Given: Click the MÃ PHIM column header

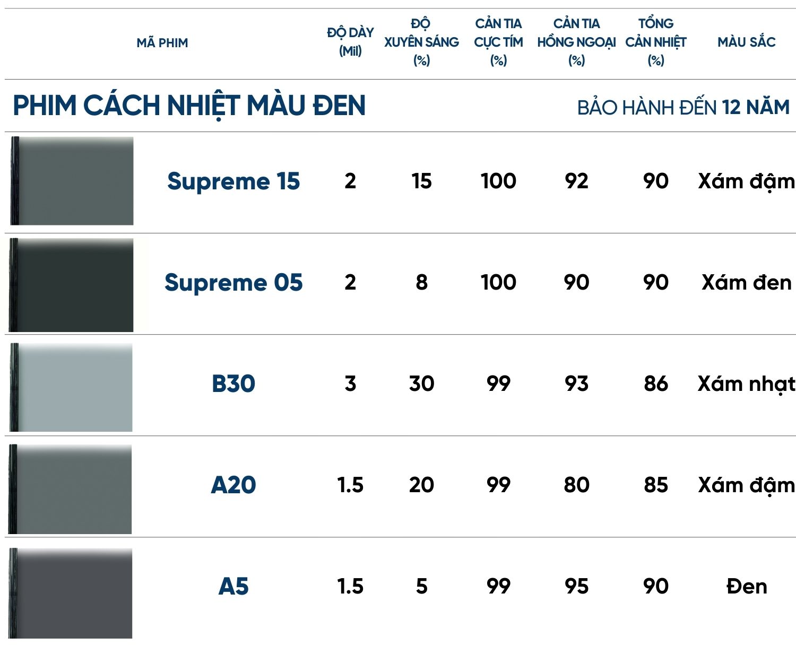Looking at the screenshot, I should coord(162,43).
